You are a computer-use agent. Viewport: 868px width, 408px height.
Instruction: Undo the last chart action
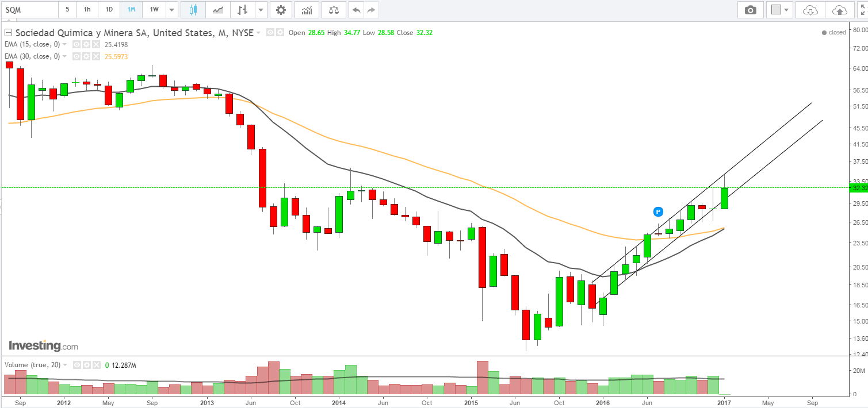[x=357, y=10]
